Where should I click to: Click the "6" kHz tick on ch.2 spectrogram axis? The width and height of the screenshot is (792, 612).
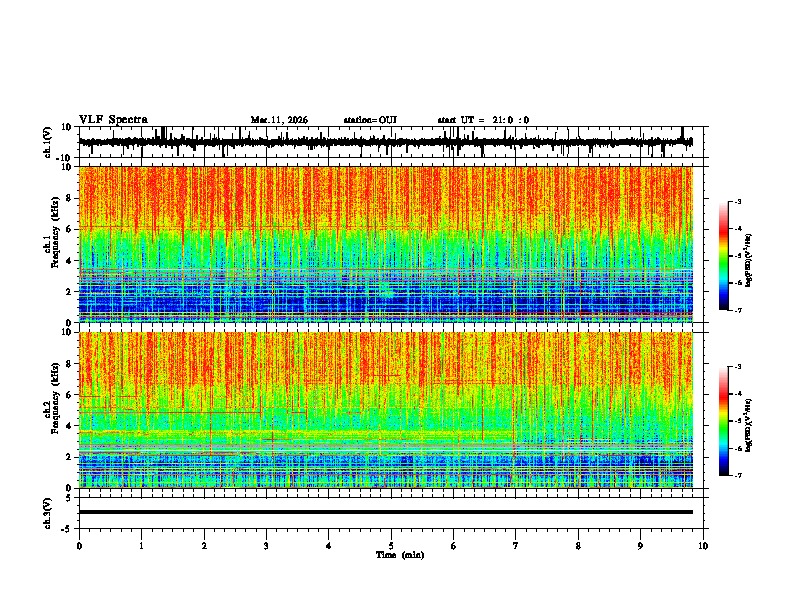[x=70, y=394]
